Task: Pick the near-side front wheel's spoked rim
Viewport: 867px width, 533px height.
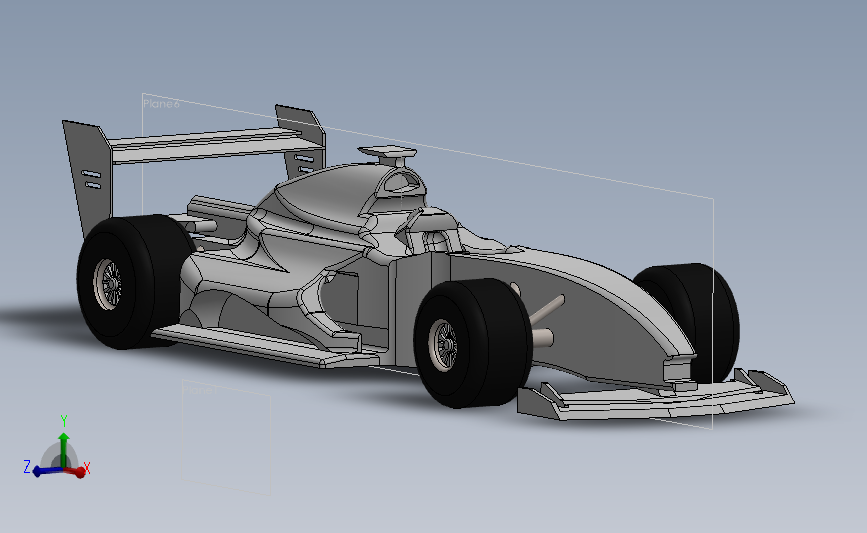Action: point(444,345)
